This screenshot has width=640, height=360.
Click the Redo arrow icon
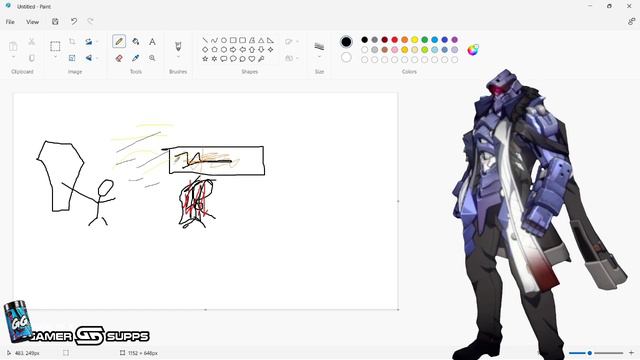(x=90, y=22)
